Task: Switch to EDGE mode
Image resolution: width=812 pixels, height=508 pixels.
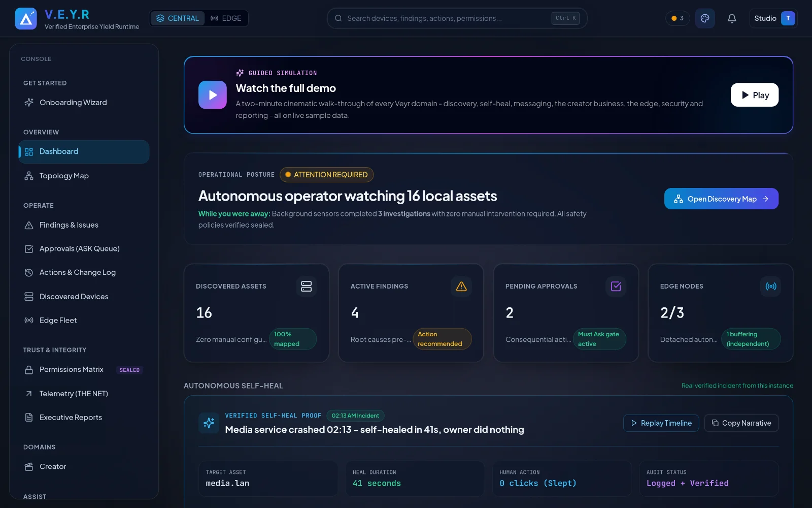Action: [226, 18]
